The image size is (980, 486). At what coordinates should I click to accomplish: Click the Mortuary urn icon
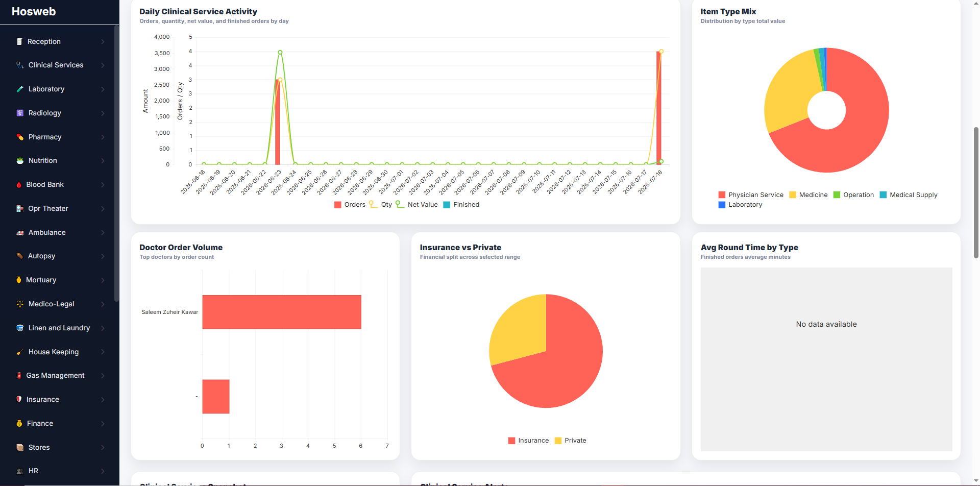click(19, 280)
